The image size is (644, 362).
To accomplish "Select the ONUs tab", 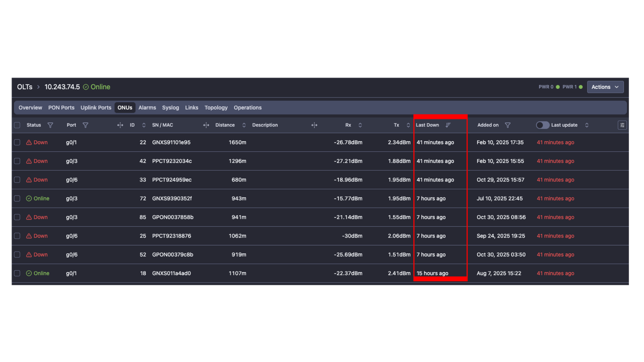I will tap(125, 108).
